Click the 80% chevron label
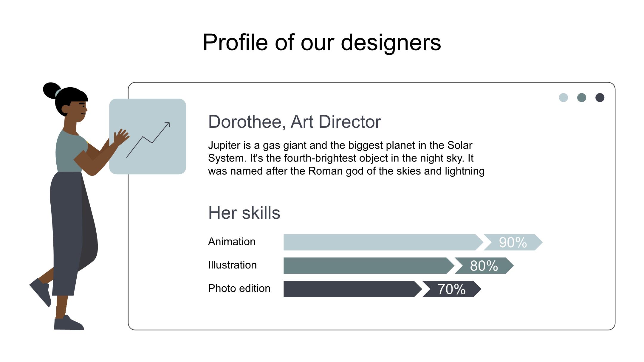 tap(484, 265)
